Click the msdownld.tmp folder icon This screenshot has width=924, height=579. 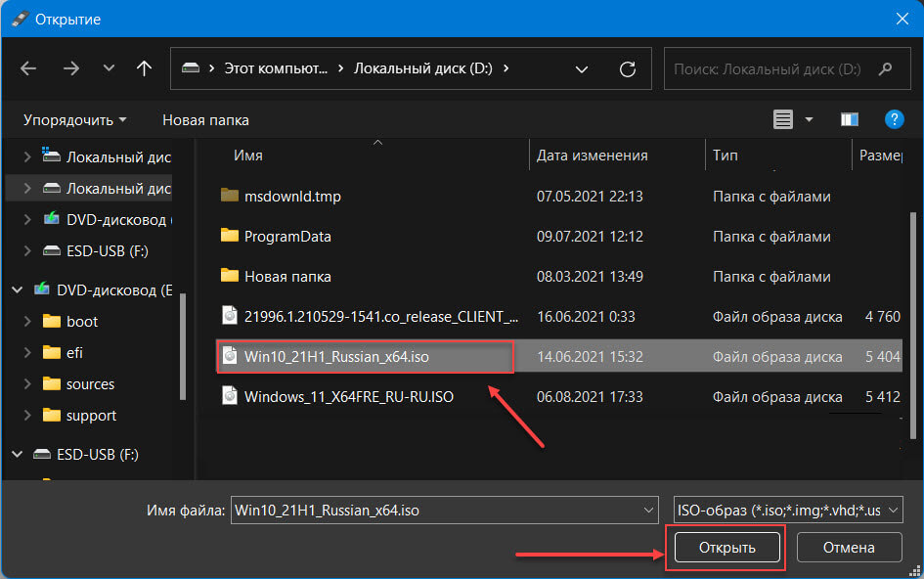tap(229, 196)
